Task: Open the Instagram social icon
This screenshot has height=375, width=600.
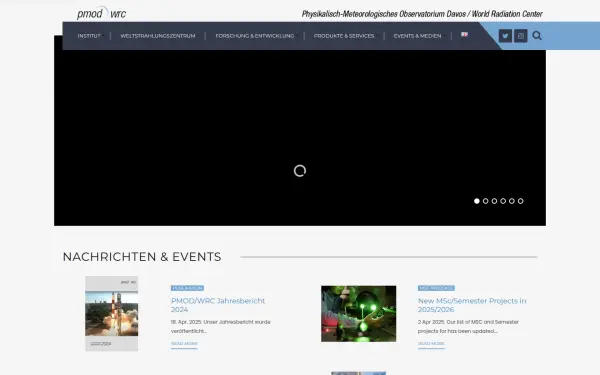Action: (x=520, y=36)
